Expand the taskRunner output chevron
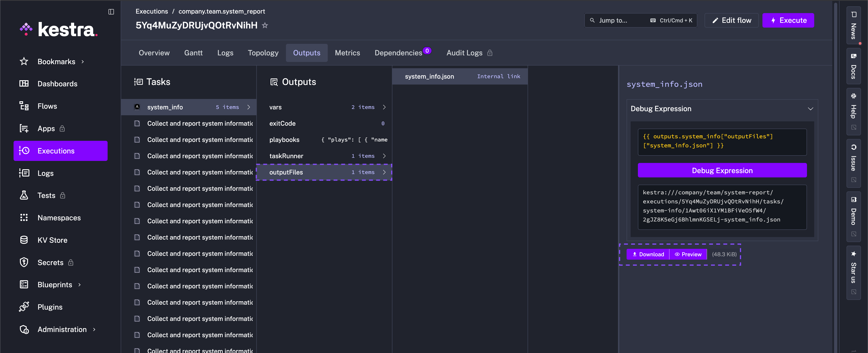 (384, 156)
